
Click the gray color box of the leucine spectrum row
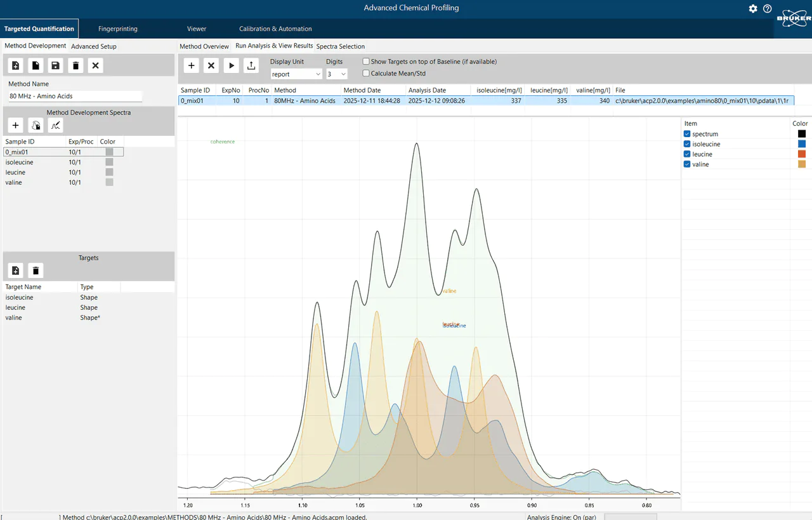pyautogui.click(x=110, y=172)
